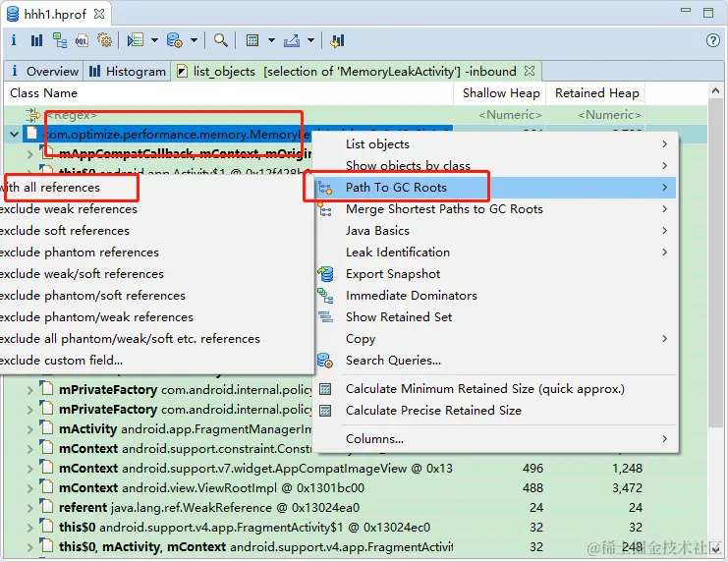Click the magnifier search toolbar icon
The height and width of the screenshot is (562, 728).
[220, 40]
